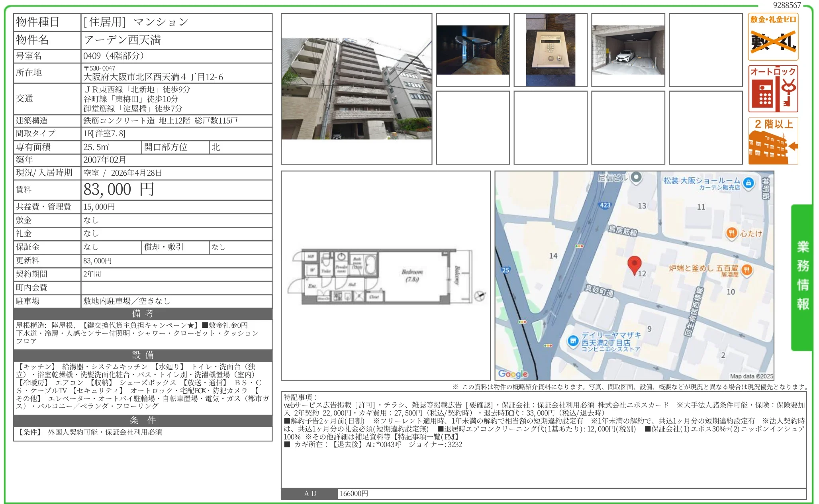
Task: Click the 2階以上 building icon
Action: [773, 141]
